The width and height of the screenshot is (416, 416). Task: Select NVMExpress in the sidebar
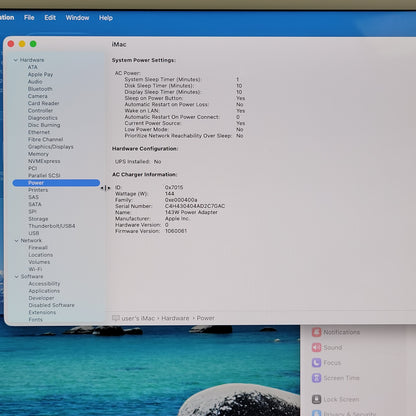point(44,161)
